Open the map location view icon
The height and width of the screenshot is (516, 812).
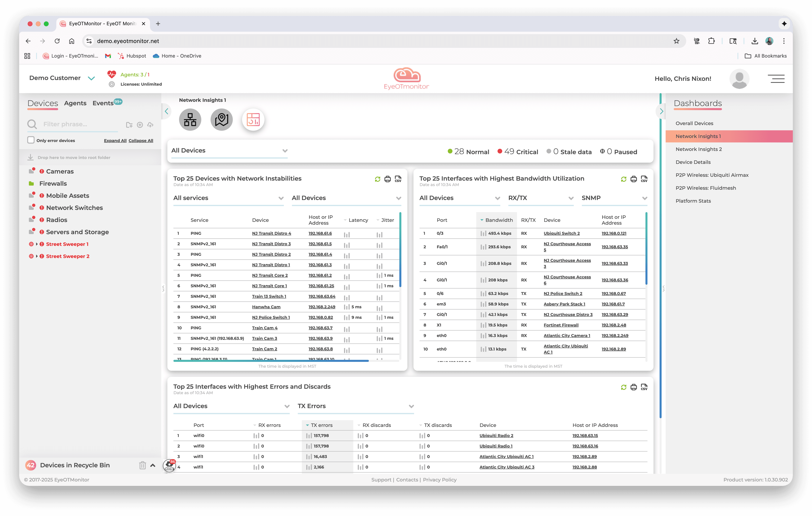(x=221, y=120)
